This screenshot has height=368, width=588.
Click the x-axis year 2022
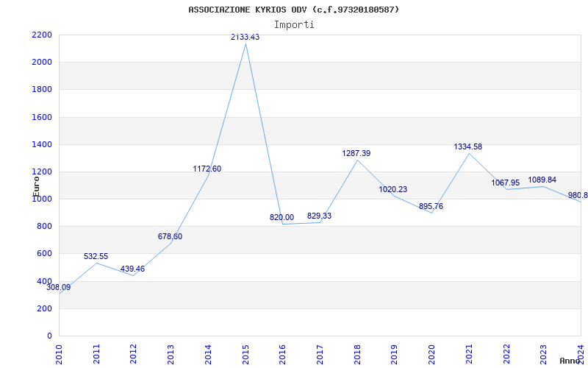coord(506,355)
